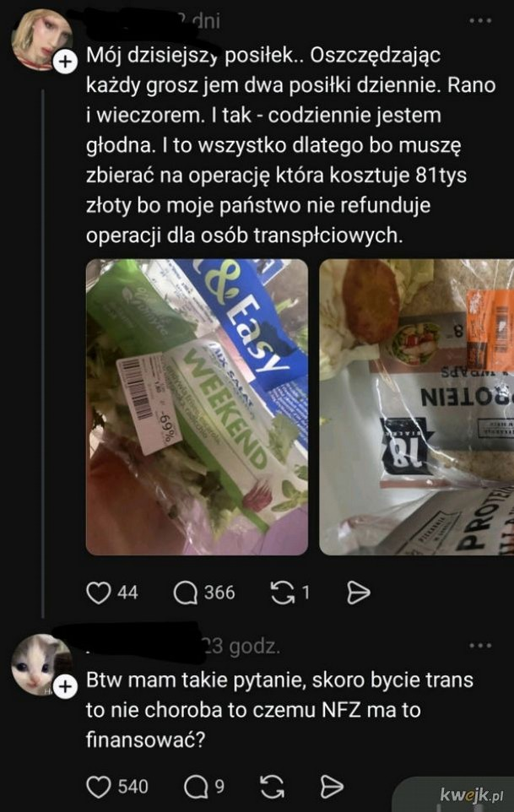The height and width of the screenshot is (812, 514).
Task: Follow the first poster via the plus badge
Action: pyautogui.click(x=65, y=62)
